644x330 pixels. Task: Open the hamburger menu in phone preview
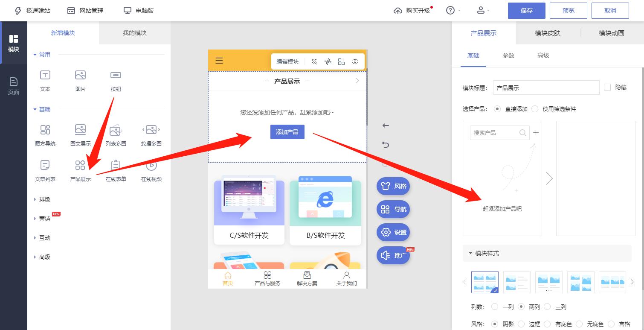click(x=219, y=60)
